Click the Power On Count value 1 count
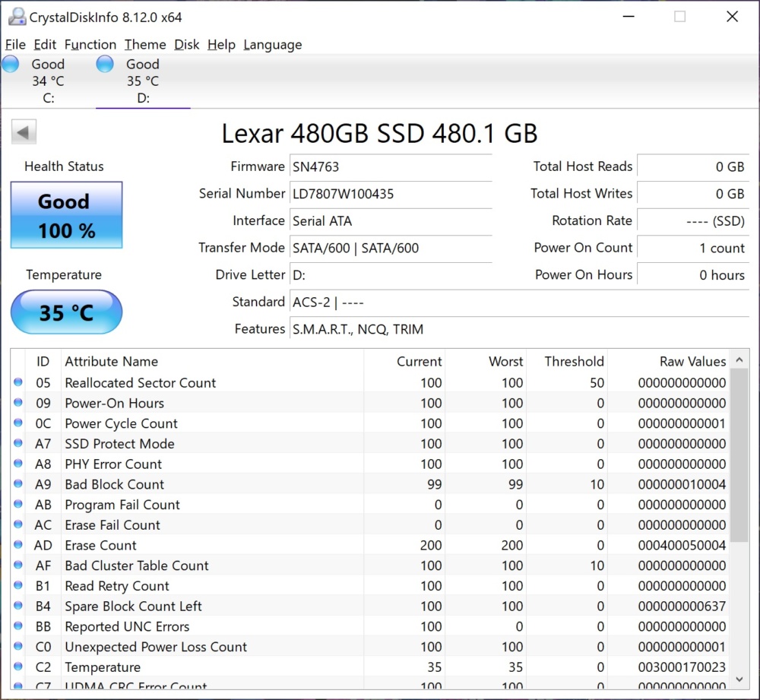 [693, 249]
